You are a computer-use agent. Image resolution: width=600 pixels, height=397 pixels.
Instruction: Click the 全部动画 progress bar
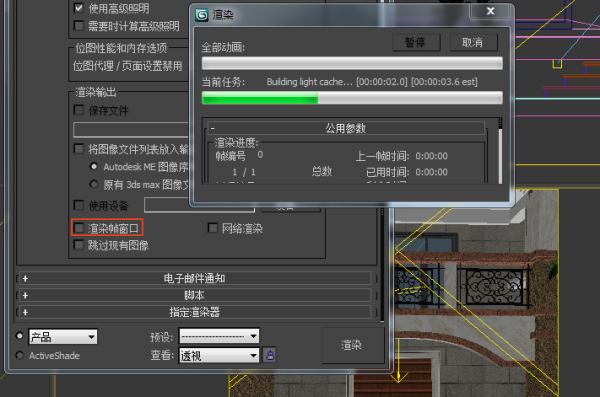pos(352,63)
